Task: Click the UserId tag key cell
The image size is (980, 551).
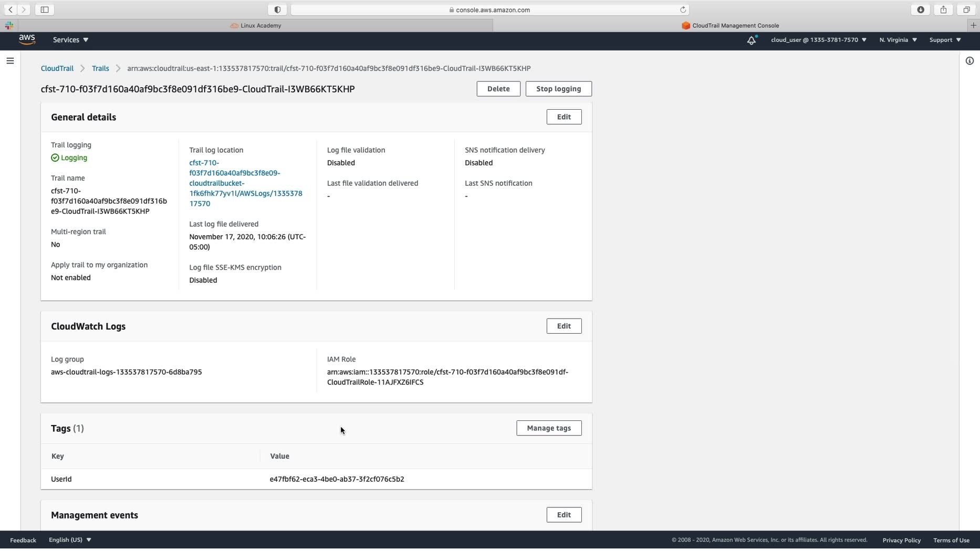Action: [x=61, y=479]
